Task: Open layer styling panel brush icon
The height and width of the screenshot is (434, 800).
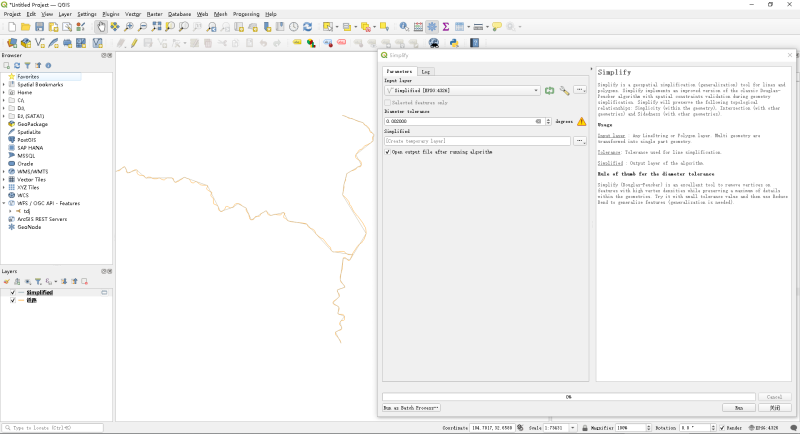Action: click(6, 282)
